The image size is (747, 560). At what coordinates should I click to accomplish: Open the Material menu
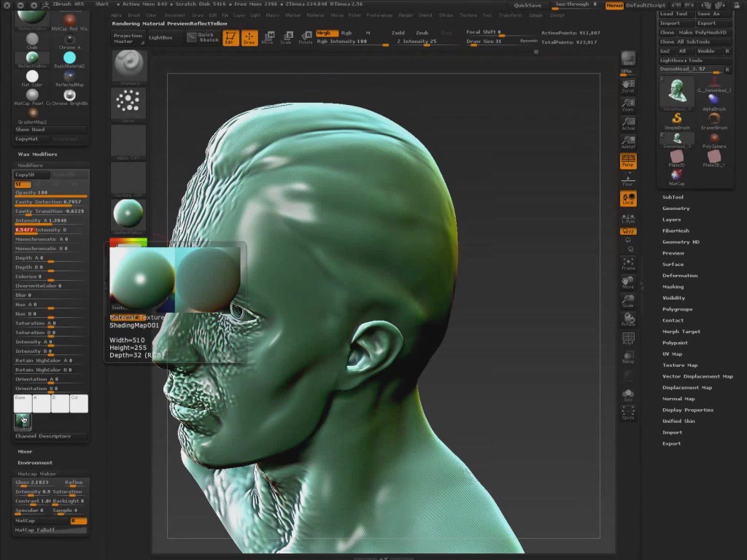coord(315,15)
